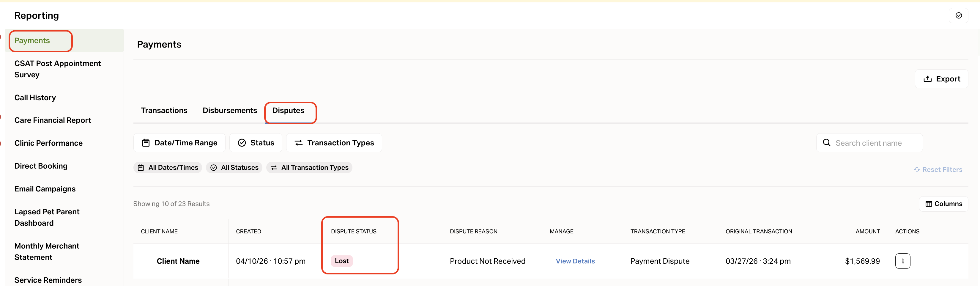Click the MANAGE column header
This screenshot has width=980, height=286.
tap(562, 232)
